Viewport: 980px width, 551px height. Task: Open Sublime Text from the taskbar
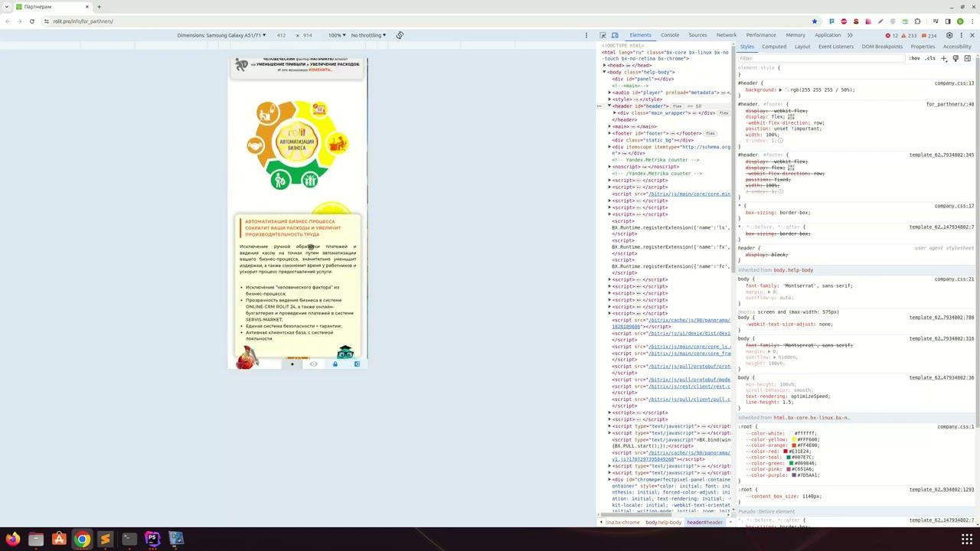pyautogui.click(x=105, y=539)
